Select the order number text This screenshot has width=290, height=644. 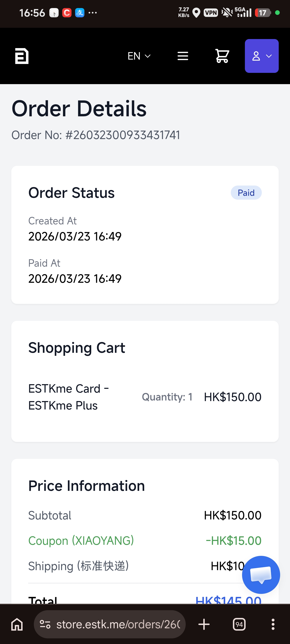pyautogui.click(x=96, y=135)
